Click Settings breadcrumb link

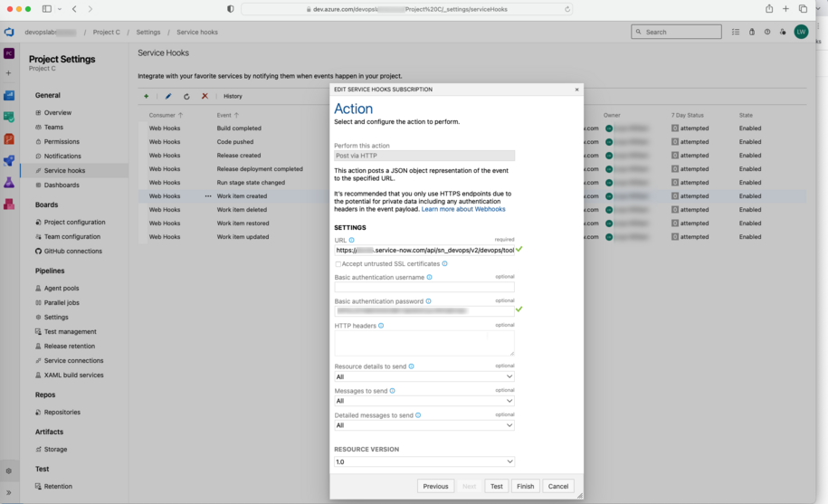click(x=148, y=33)
